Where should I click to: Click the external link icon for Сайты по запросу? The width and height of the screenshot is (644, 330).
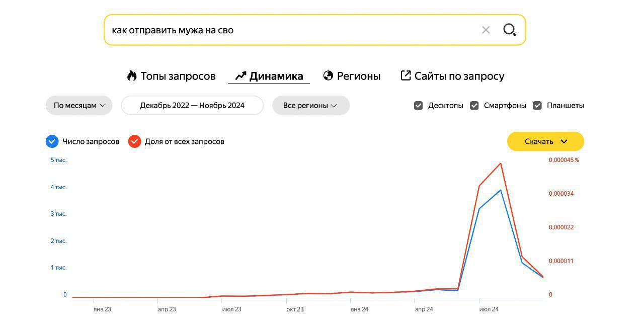(406, 75)
